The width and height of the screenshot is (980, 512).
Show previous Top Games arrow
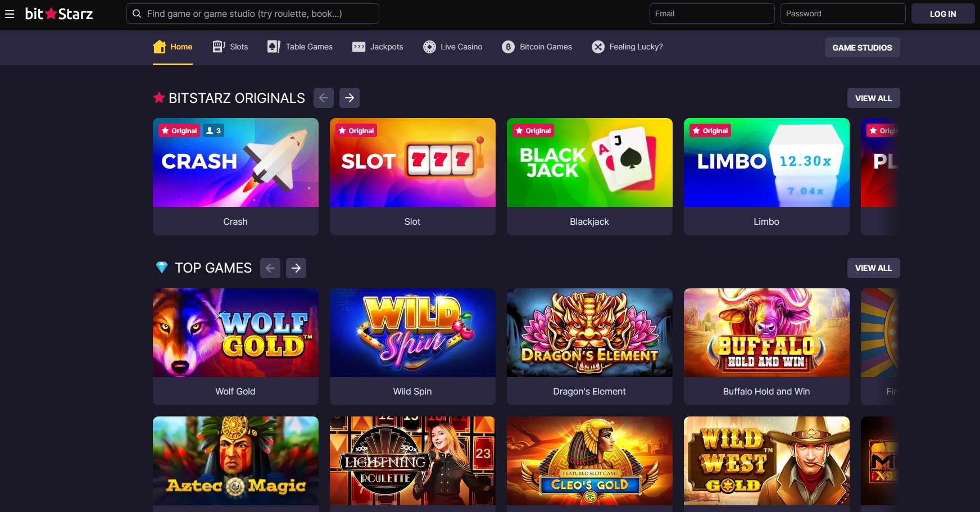click(x=270, y=268)
